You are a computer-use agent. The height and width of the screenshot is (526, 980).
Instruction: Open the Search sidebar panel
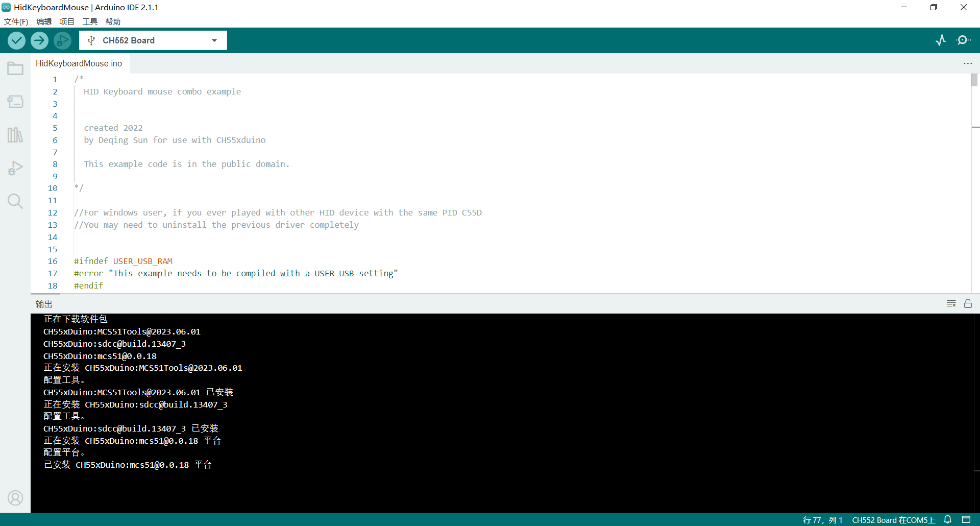click(15, 201)
